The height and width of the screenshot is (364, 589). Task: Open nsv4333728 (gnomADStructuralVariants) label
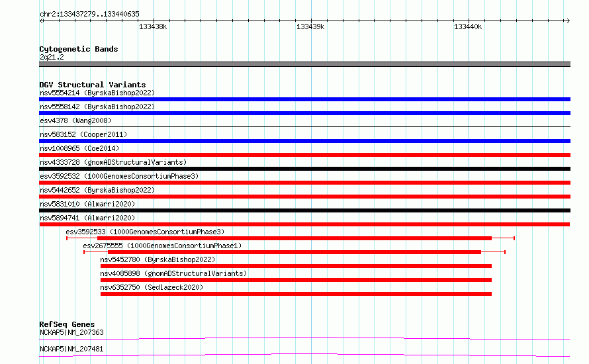point(113,162)
